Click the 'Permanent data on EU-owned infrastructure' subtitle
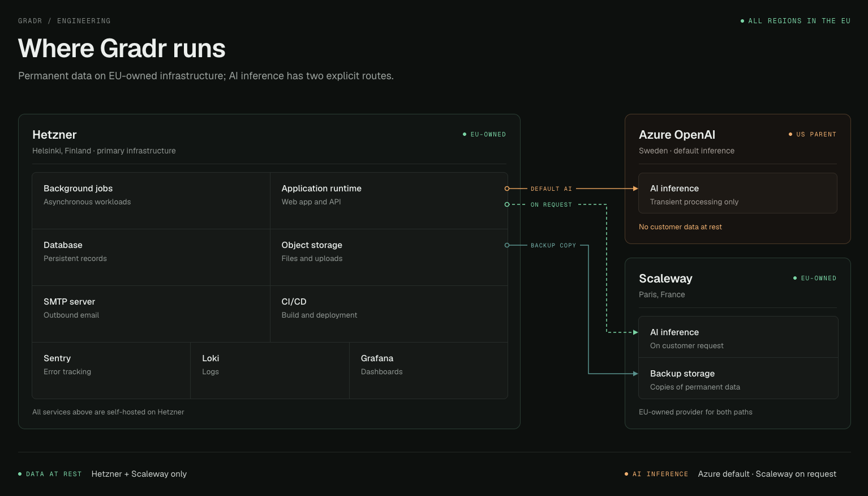The width and height of the screenshot is (868, 496). tap(206, 76)
